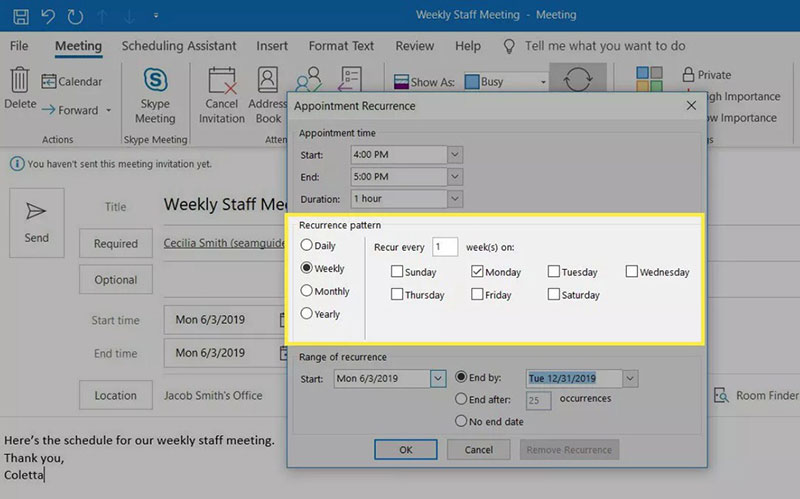
Task: Click the Recur every weeks field
Action: pyautogui.click(x=445, y=247)
